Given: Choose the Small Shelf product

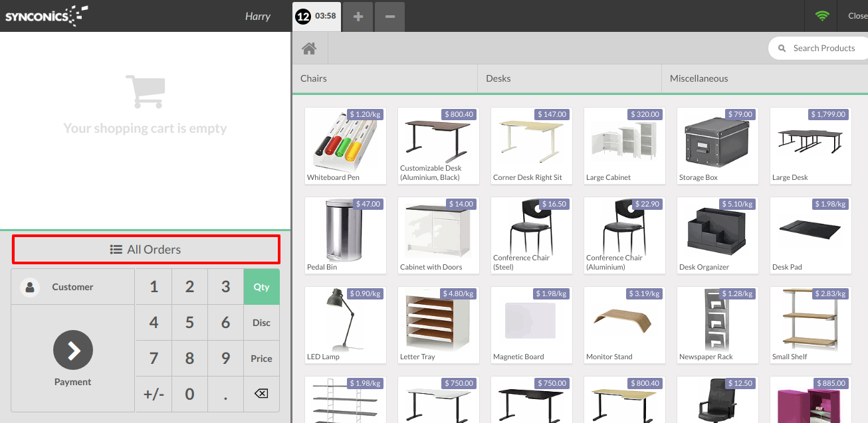Looking at the screenshot, I should (811, 325).
